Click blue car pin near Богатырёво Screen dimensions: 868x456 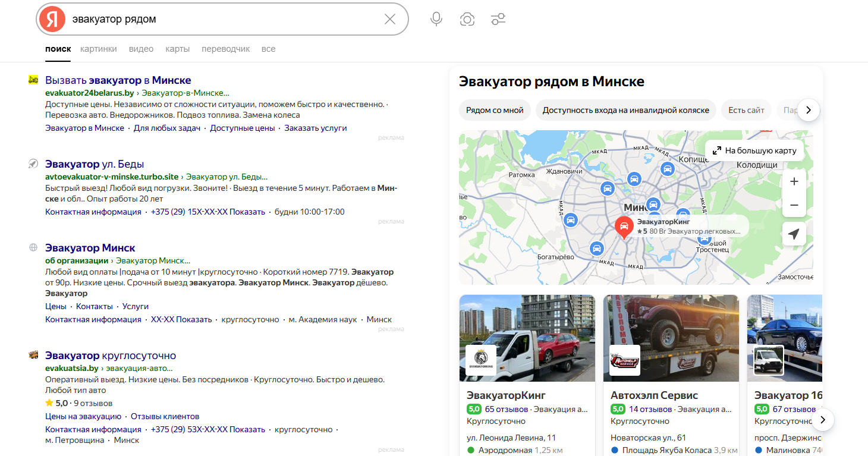(596, 249)
